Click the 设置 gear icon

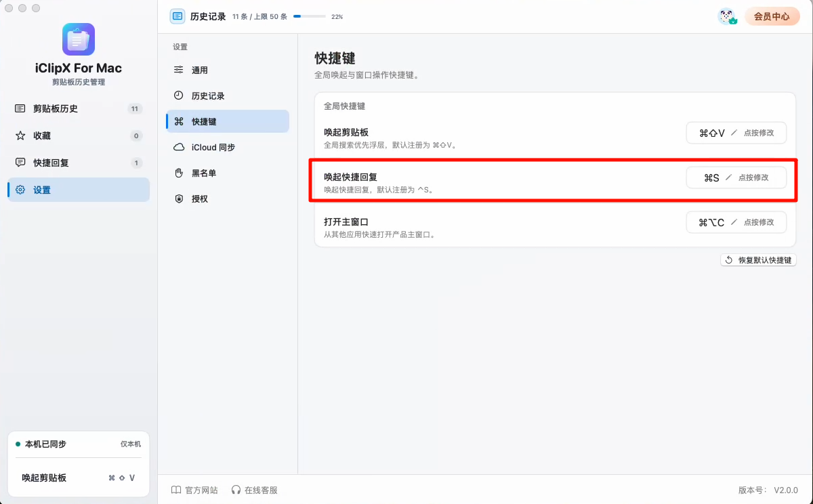pyautogui.click(x=20, y=190)
